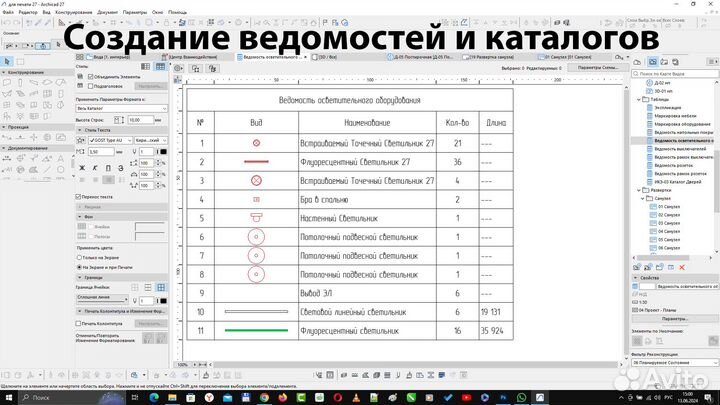Open Кириллический script dropdown

click(152, 140)
